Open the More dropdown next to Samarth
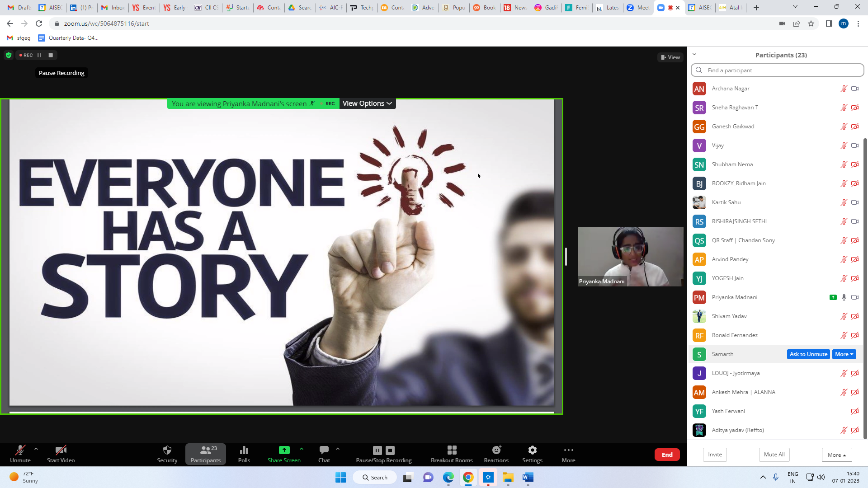Viewport: 868px width, 488px height. (844, 354)
